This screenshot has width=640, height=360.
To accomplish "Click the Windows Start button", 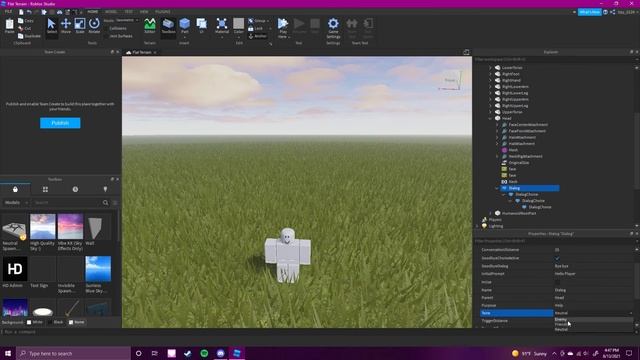I will point(8,353).
